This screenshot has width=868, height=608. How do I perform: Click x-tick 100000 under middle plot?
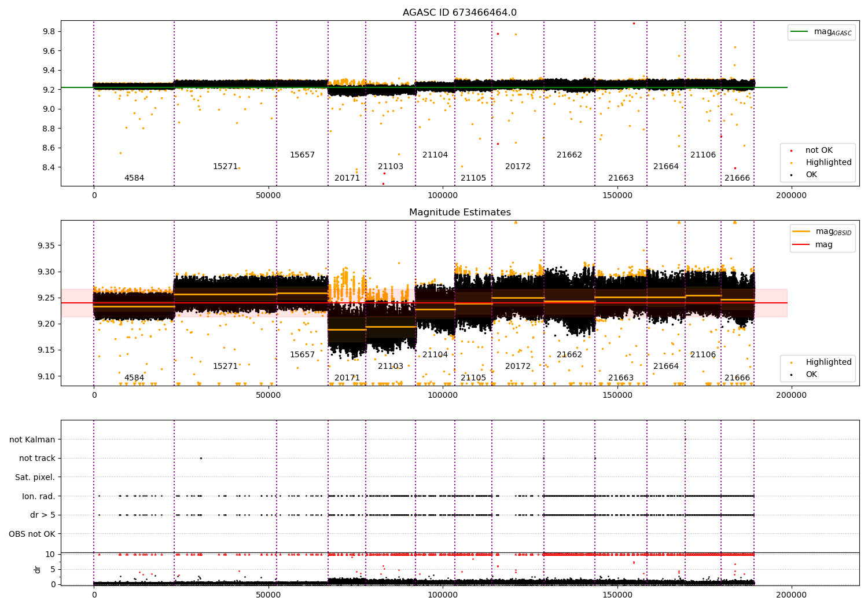(443, 395)
